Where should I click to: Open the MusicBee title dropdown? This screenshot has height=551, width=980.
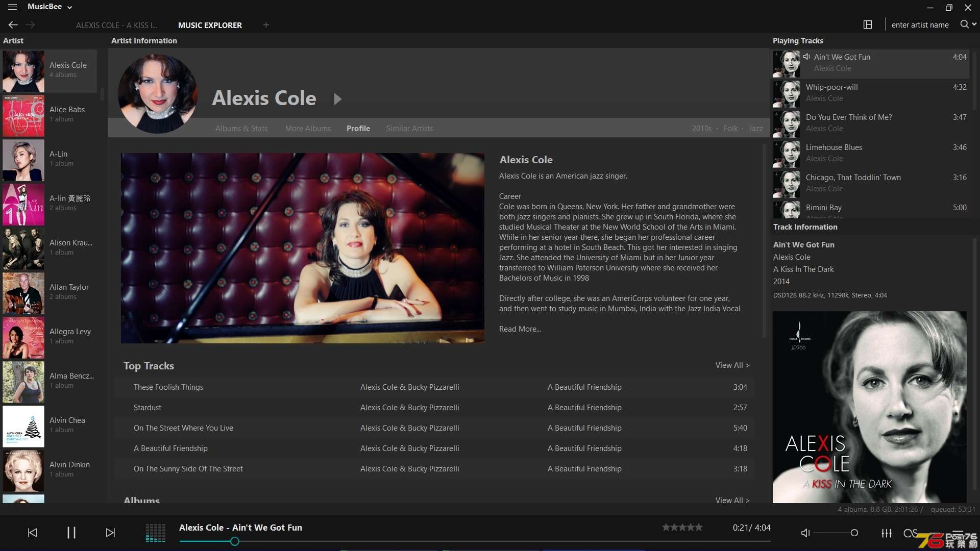click(50, 7)
